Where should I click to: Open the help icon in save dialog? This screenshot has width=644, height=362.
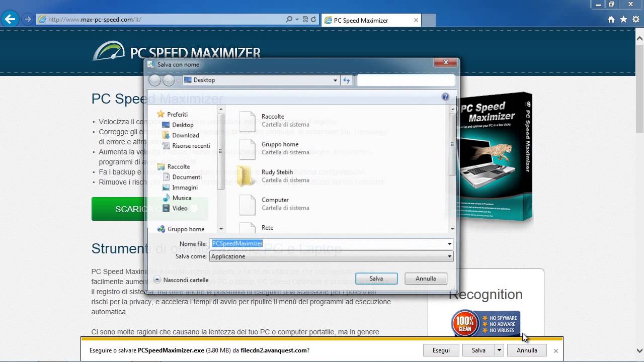(445, 97)
